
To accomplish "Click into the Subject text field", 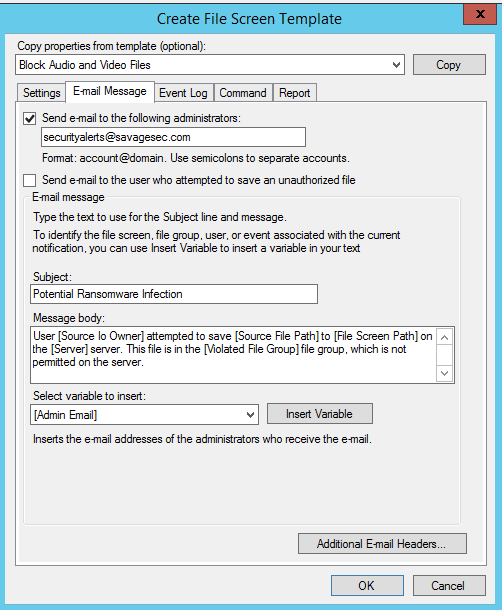I will (x=174, y=294).
